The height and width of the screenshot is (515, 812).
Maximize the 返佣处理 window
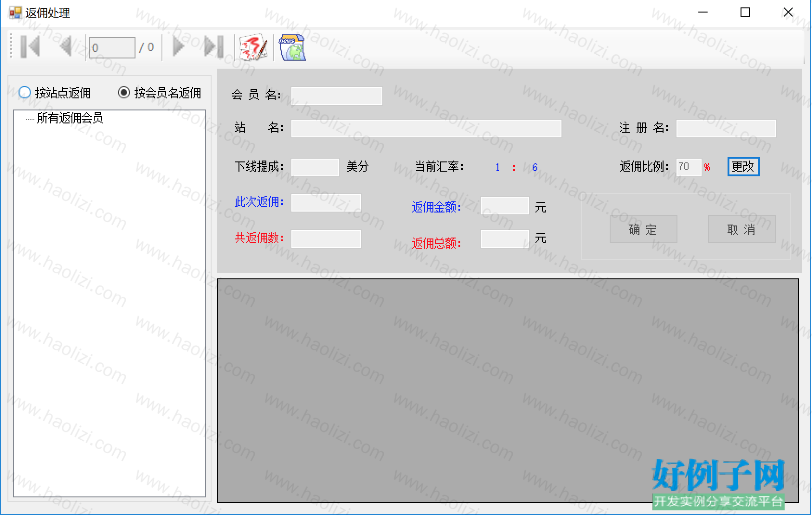coord(745,13)
